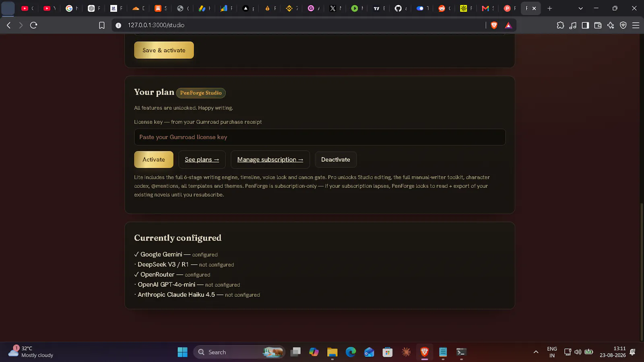Open Outlook from taskbar
The width and height of the screenshot is (644, 362).
(369, 352)
